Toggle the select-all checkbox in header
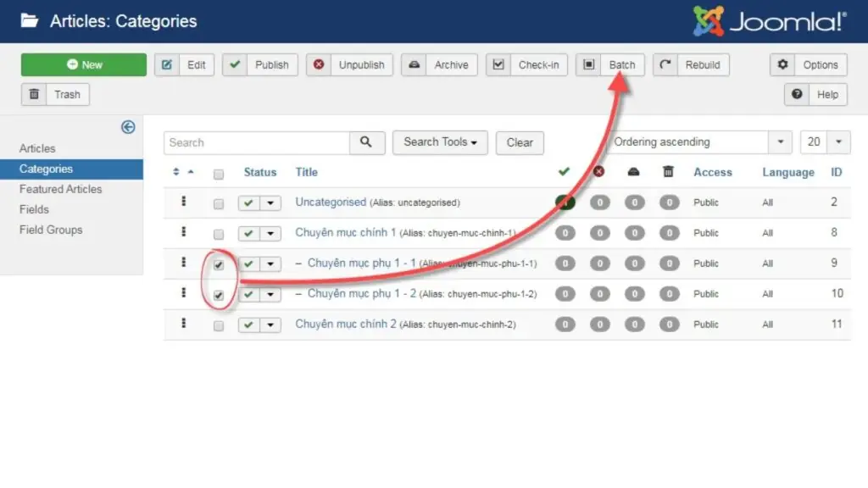The height and width of the screenshot is (488, 868). pos(219,175)
